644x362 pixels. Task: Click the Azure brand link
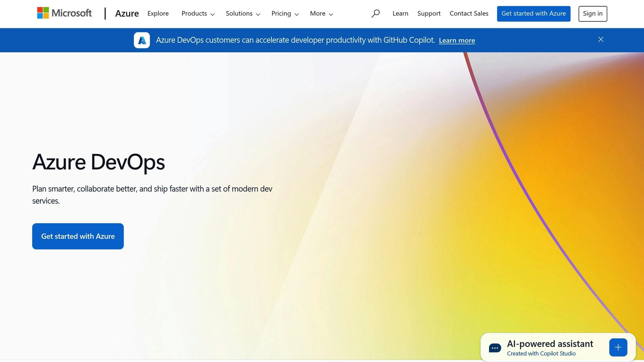click(x=127, y=14)
